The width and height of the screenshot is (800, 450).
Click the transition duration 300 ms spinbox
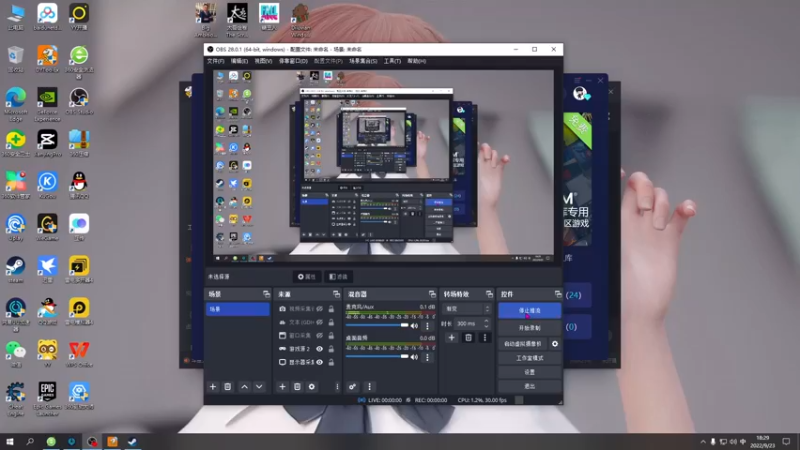(x=473, y=323)
